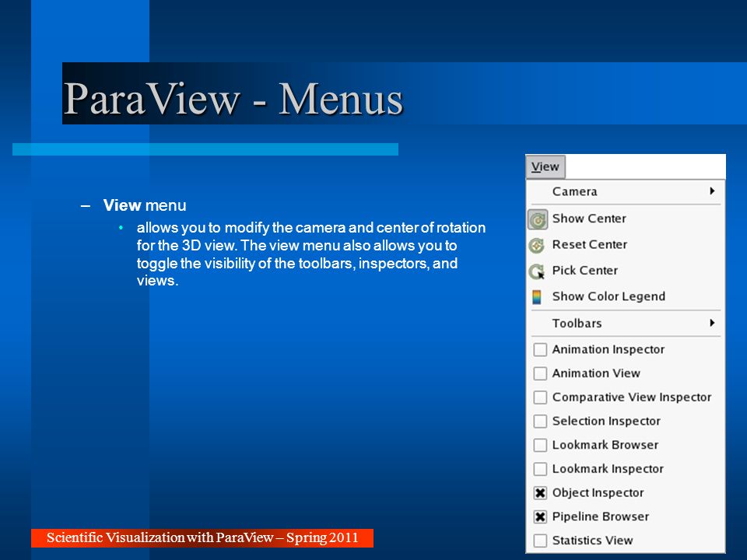Expand the Camera submenu arrow

712,191
